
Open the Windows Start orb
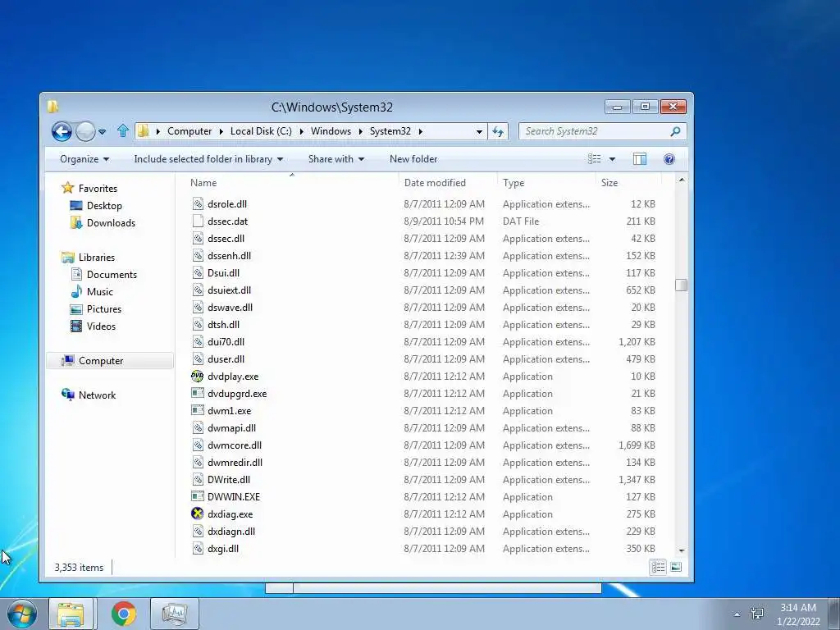[x=21, y=614]
